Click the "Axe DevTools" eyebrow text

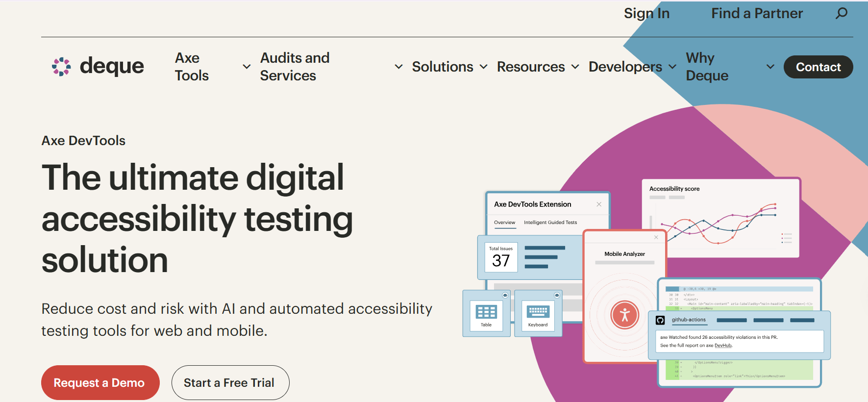coord(83,141)
